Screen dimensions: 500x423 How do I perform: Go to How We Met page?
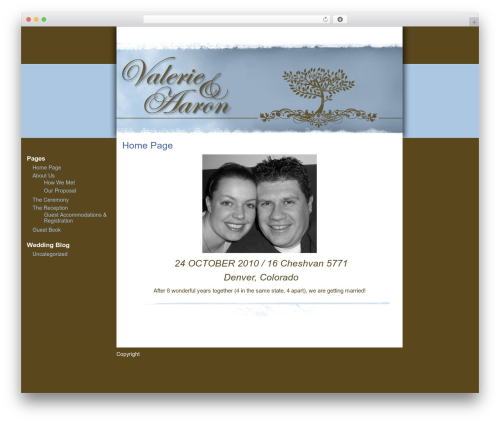point(59,183)
